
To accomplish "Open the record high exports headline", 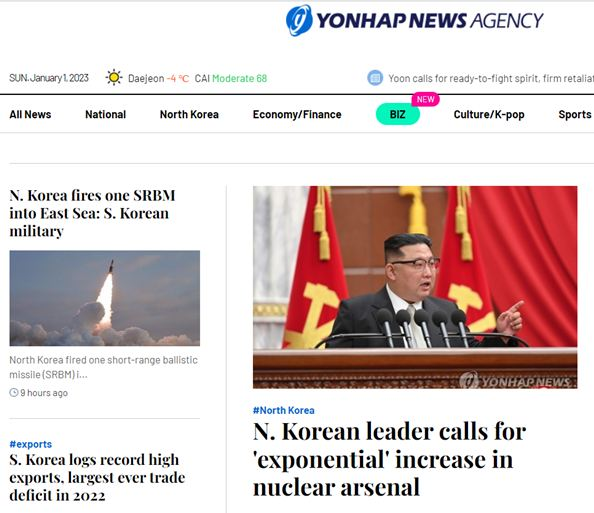I will [97, 477].
